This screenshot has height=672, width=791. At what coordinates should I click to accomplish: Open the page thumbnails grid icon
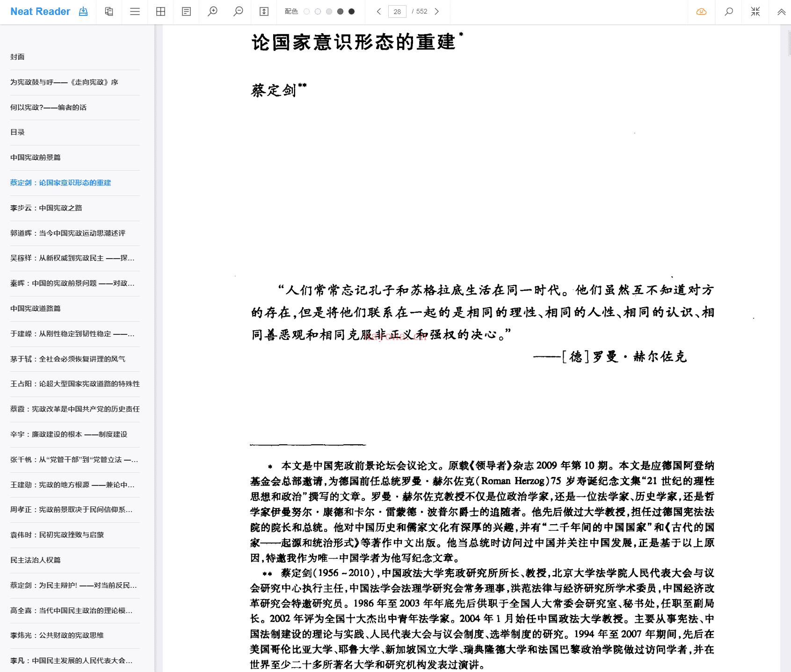pyautogui.click(x=160, y=12)
